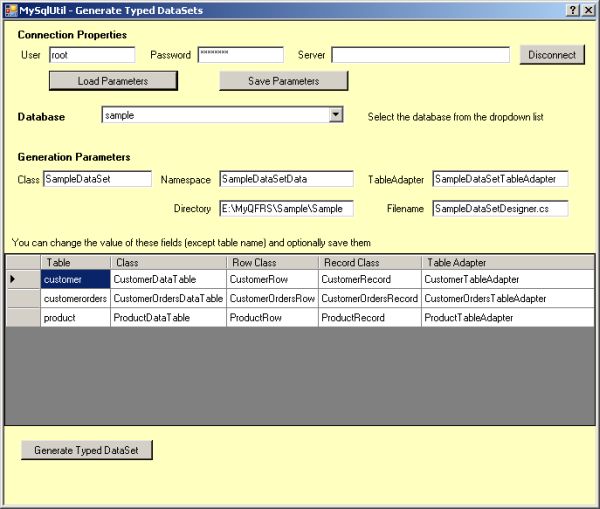The width and height of the screenshot is (600, 509).
Task: Click the Filename field SampleDataSetDesigner.cs
Action: [x=501, y=209]
